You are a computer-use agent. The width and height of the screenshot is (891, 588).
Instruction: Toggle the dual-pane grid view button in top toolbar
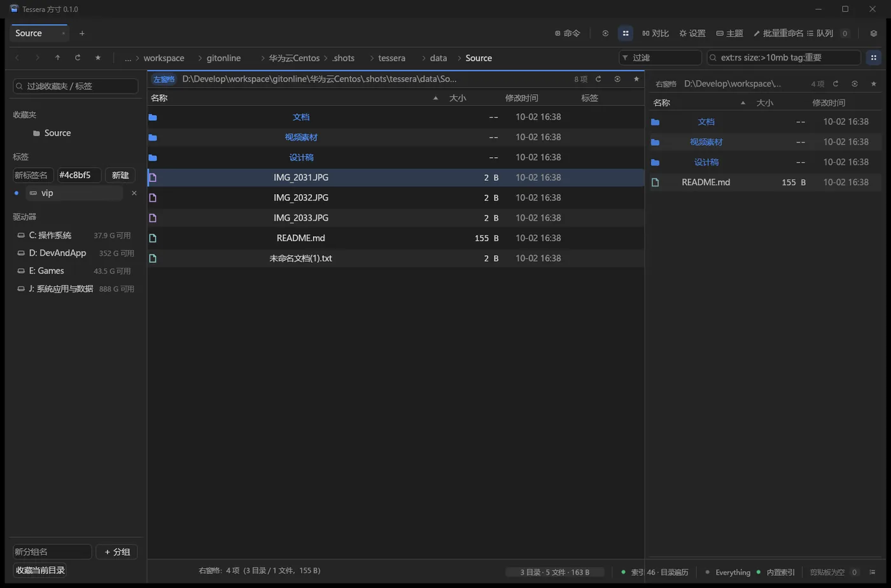click(626, 33)
